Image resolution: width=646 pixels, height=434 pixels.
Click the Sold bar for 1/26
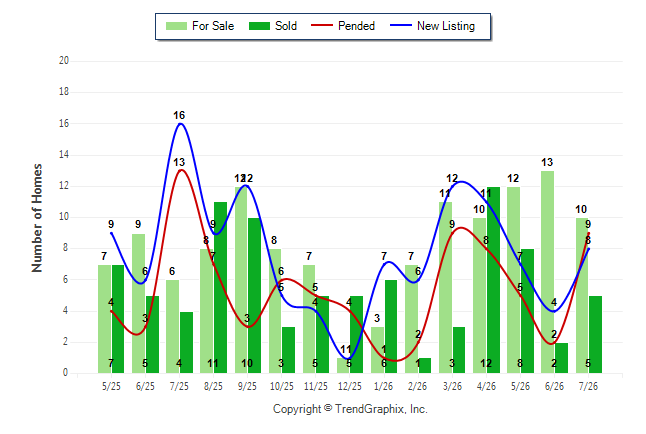click(391, 327)
